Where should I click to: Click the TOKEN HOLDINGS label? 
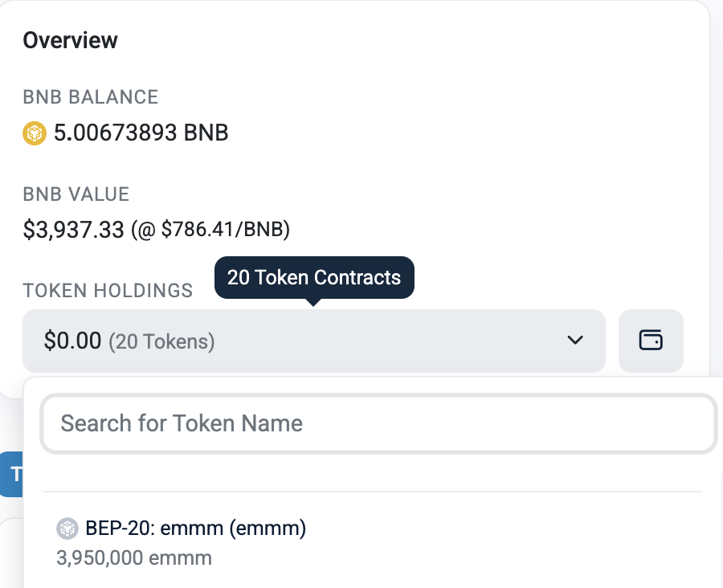[x=108, y=291]
